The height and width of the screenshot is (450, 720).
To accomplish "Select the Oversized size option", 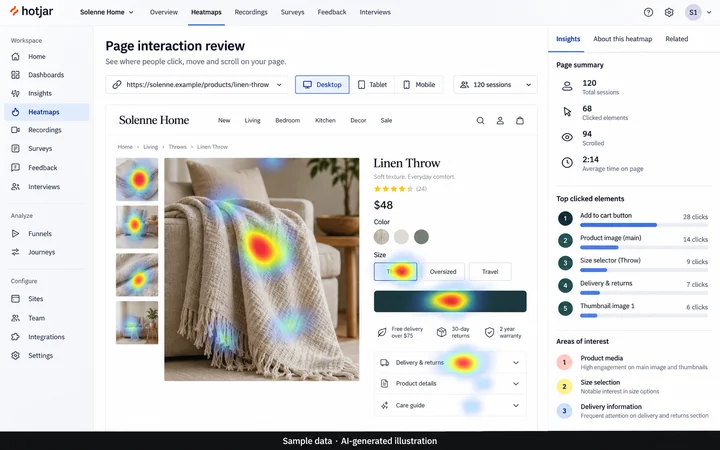I will click(x=443, y=272).
